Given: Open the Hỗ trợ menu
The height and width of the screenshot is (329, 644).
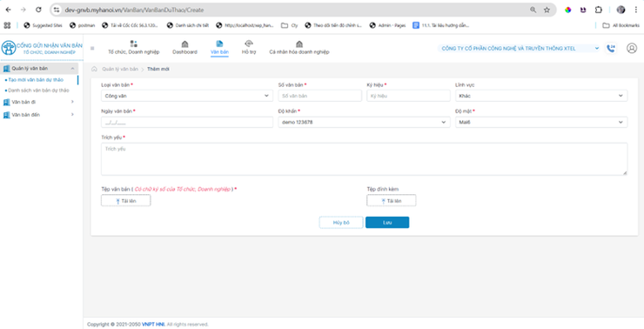Looking at the screenshot, I should (249, 48).
